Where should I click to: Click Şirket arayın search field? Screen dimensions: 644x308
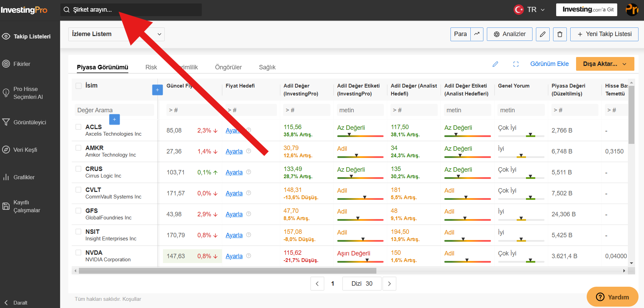click(x=131, y=10)
